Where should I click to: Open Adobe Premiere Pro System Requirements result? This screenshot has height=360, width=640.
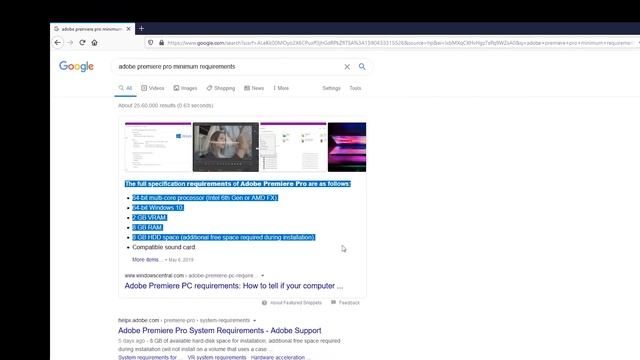(220, 331)
